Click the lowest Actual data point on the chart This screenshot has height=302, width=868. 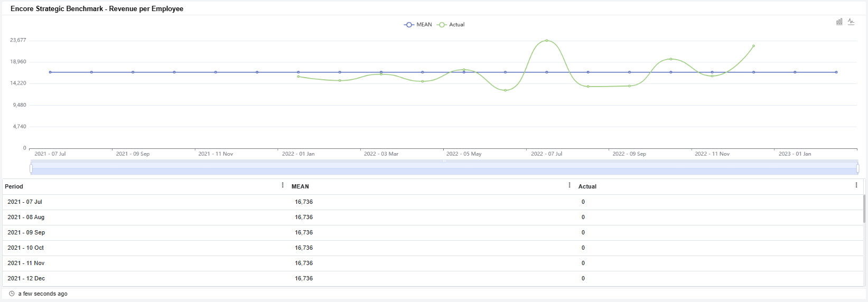pyautogui.click(x=505, y=90)
